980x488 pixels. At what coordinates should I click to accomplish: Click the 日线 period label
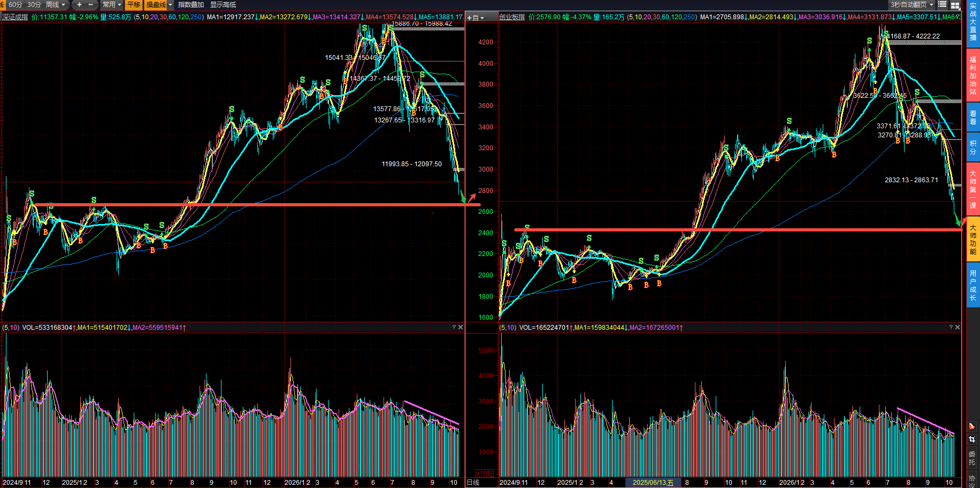(x=473, y=483)
